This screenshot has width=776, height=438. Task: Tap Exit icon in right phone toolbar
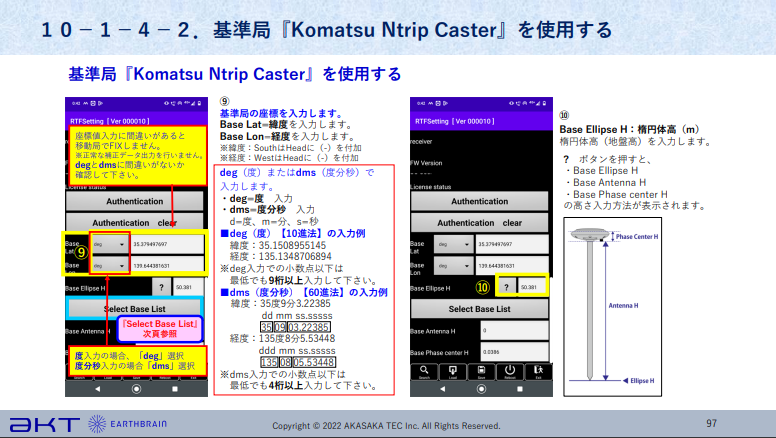click(538, 372)
